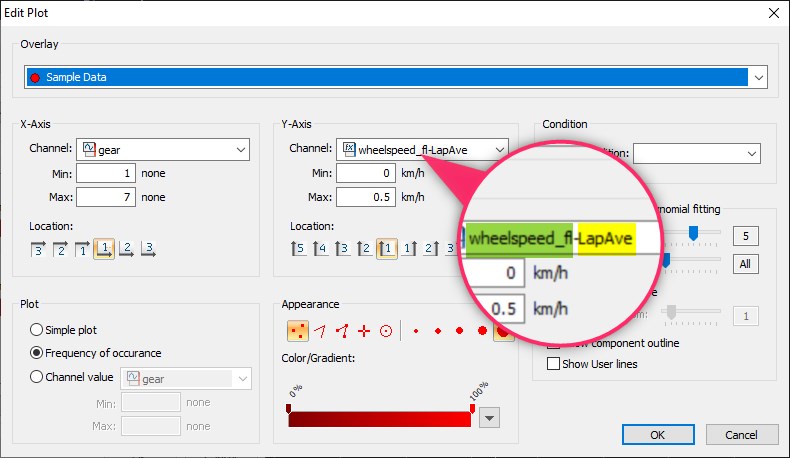Enable the Show User lines checkbox
The width and height of the screenshot is (790, 458).
(x=553, y=364)
